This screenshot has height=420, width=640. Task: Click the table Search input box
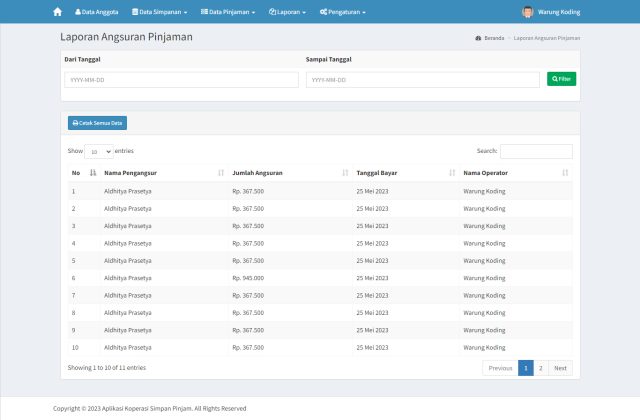point(536,151)
